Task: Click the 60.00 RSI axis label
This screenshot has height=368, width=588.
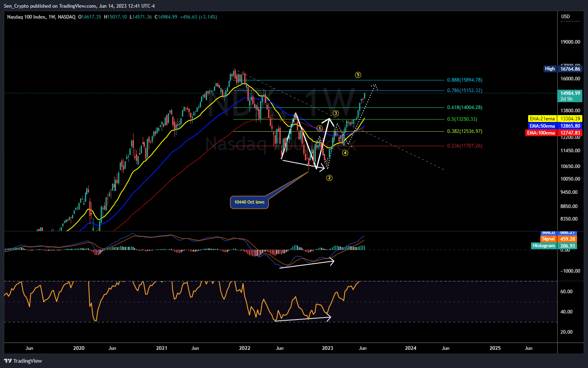Action: [566, 292]
